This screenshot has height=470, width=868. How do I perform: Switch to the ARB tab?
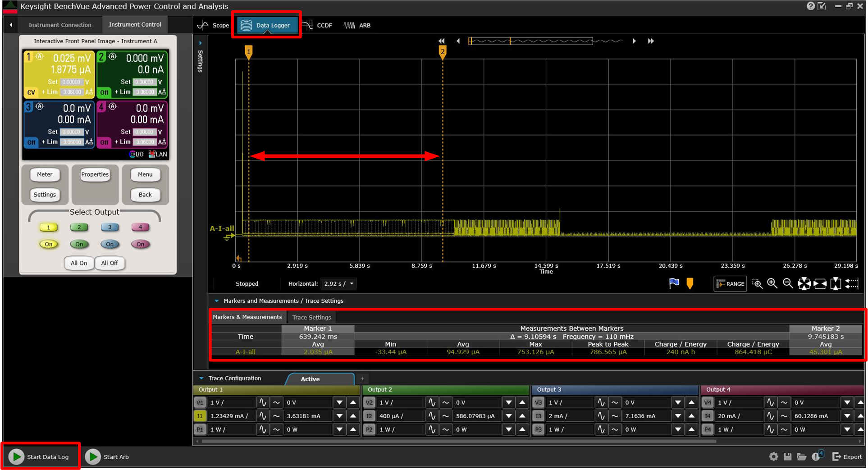point(357,25)
